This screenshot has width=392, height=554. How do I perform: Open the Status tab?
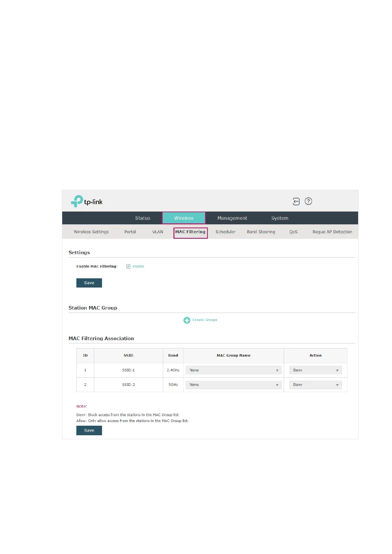143,218
